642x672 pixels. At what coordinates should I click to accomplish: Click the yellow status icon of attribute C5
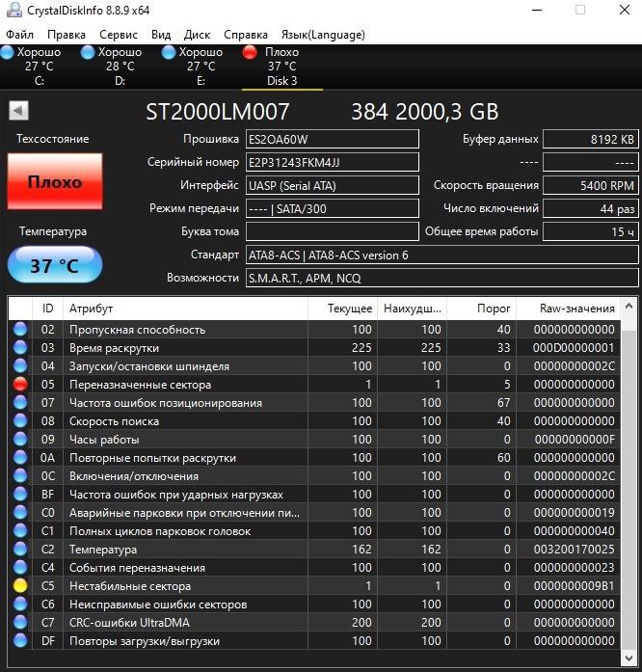point(20,585)
